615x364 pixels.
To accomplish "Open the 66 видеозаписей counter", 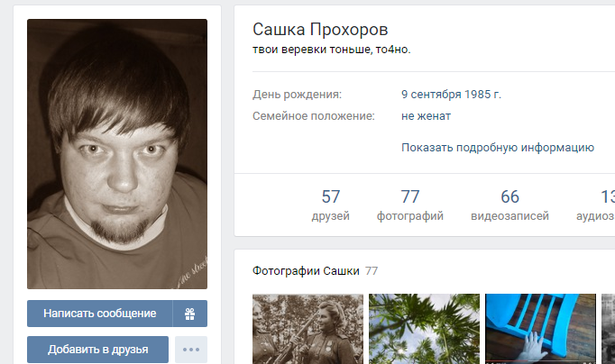I will tap(509, 205).
